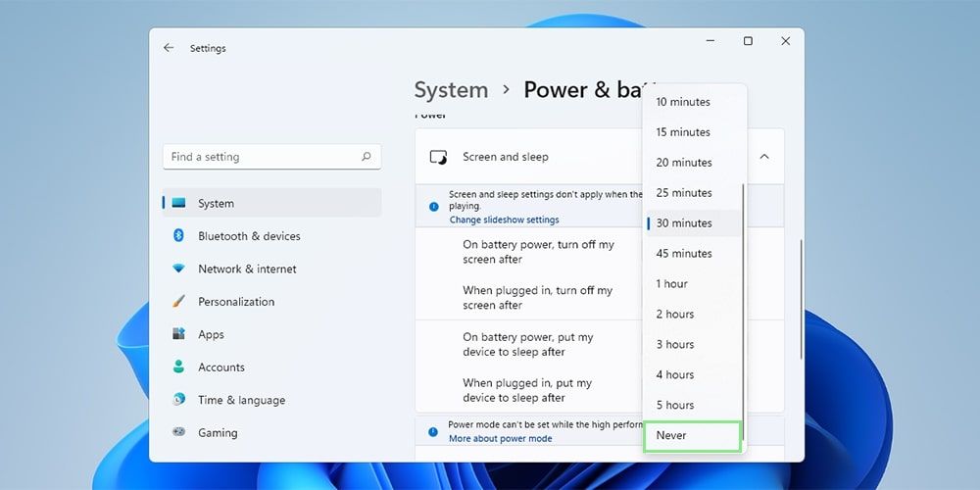Viewport: 980px width, 490px height.
Task: Click the settings page scrollbar
Action: coord(801,299)
